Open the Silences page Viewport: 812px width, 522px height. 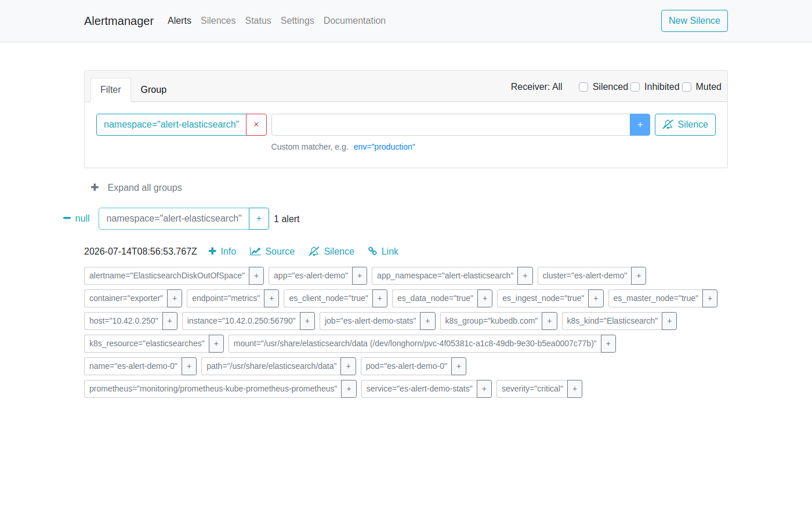pos(218,21)
